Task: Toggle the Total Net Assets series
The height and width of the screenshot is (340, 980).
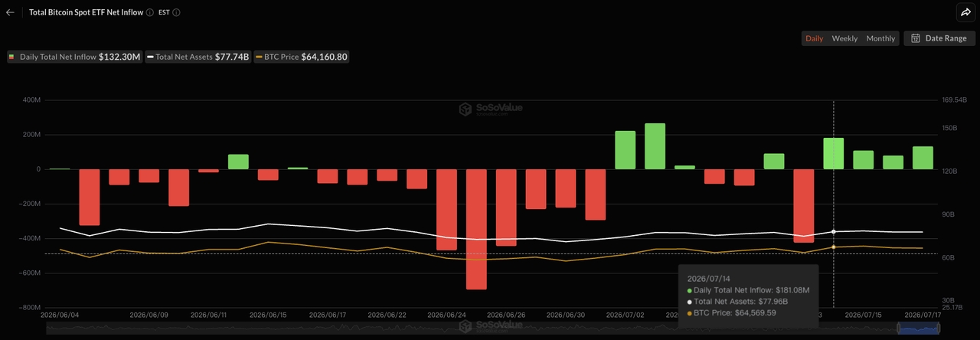Action: point(198,57)
